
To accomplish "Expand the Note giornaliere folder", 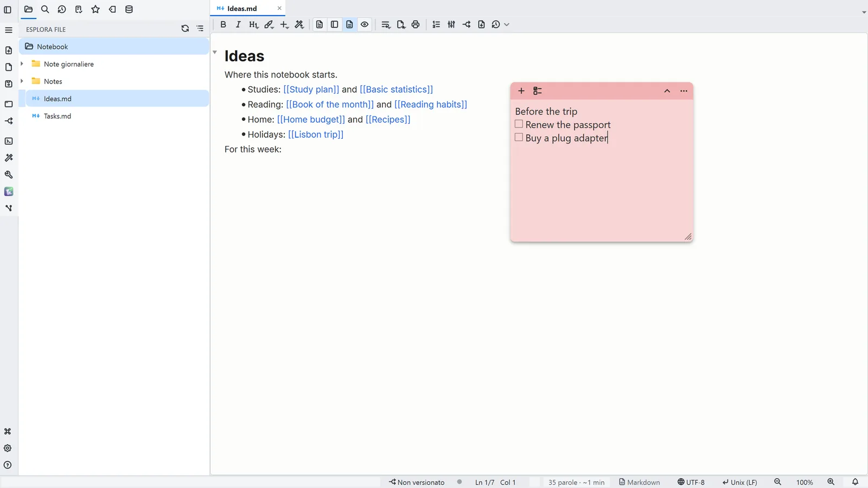I will point(22,64).
